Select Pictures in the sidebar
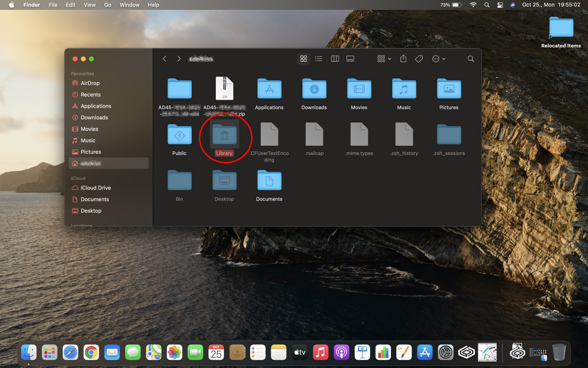Viewport: 588px width, 368px height. pyautogui.click(x=108, y=152)
